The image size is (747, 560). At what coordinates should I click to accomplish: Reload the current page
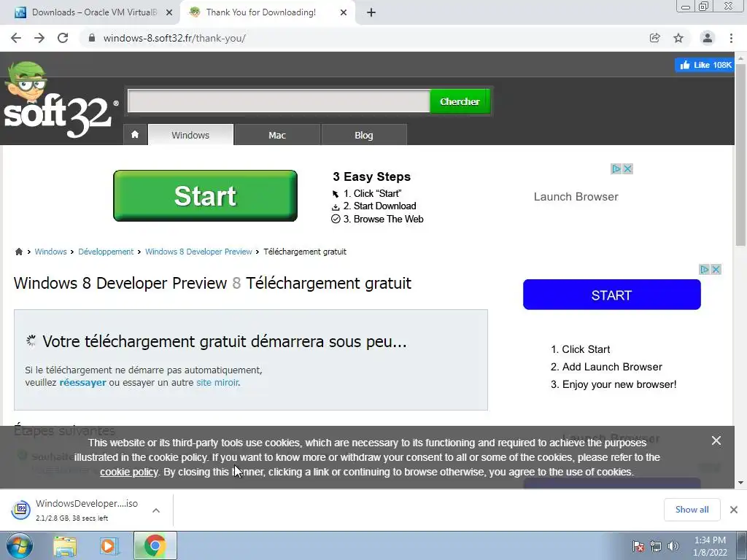(x=63, y=38)
